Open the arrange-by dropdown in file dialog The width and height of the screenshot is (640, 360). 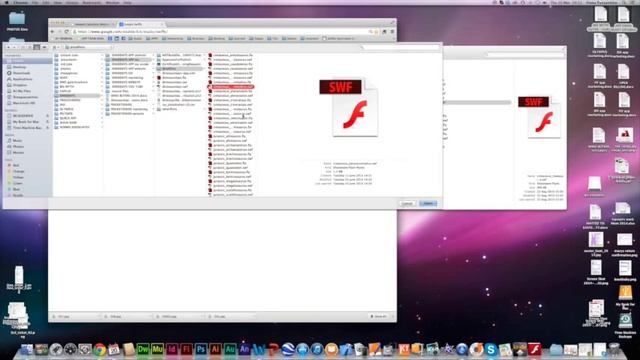coord(56,47)
